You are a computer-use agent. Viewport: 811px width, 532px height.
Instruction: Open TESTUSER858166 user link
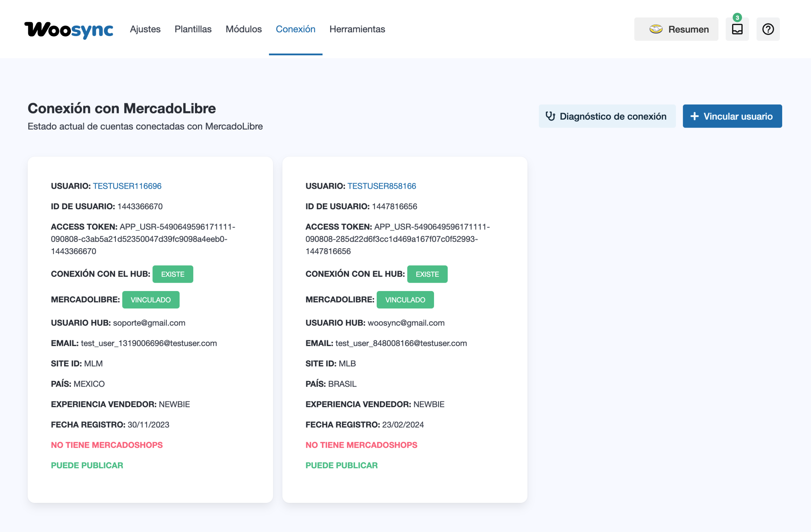tap(382, 186)
